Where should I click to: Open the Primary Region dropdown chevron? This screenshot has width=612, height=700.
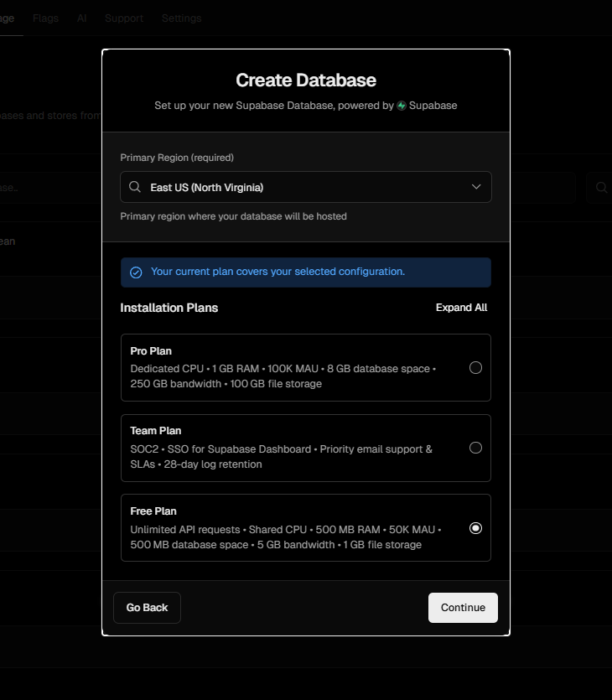[476, 187]
